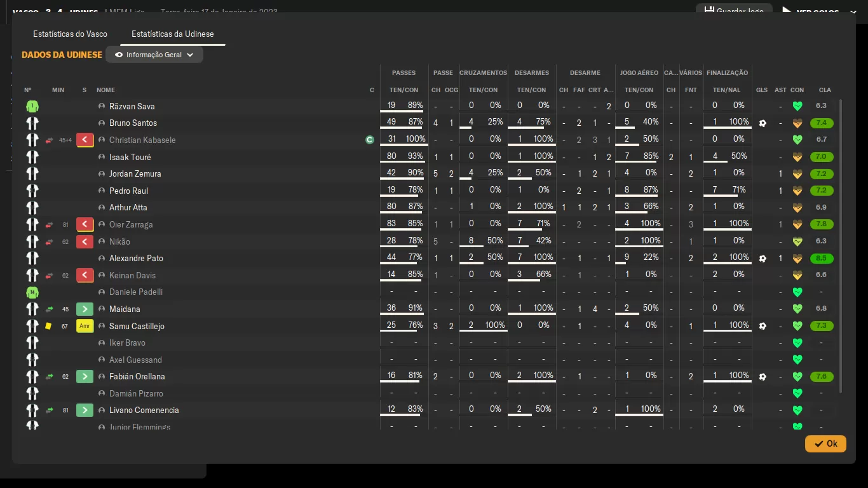
Task: Open Jordan Zemura player name
Action: coord(135,173)
